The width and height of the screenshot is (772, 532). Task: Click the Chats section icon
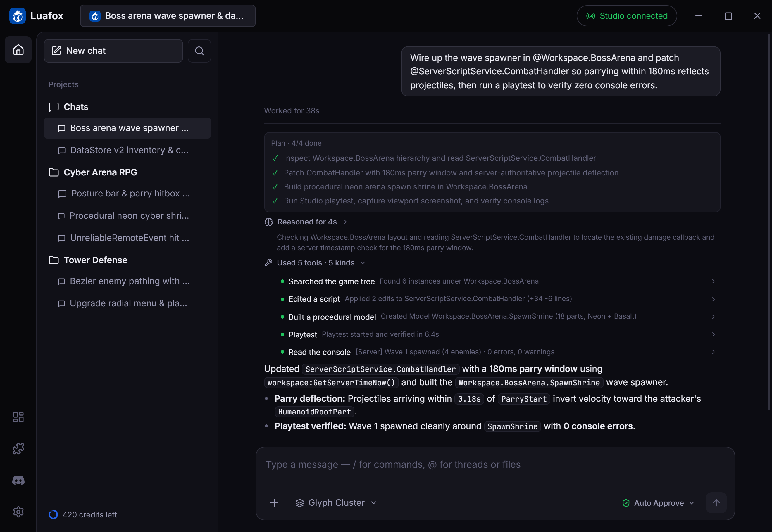coord(54,107)
